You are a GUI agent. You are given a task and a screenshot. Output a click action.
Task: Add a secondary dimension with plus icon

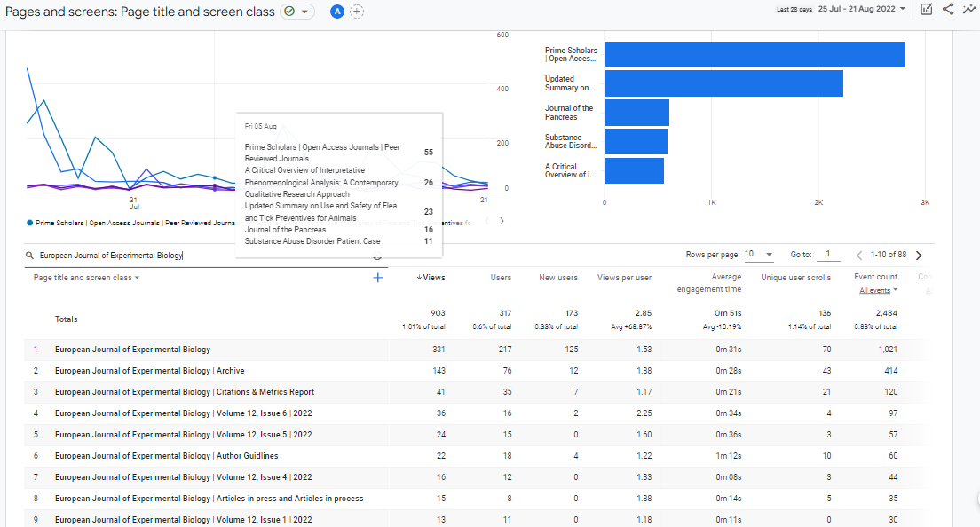click(377, 278)
